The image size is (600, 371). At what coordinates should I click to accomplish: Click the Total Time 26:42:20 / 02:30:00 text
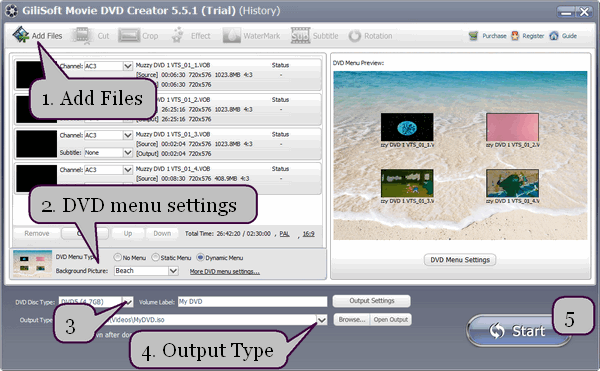pyautogui.click(x=228, y=234)
